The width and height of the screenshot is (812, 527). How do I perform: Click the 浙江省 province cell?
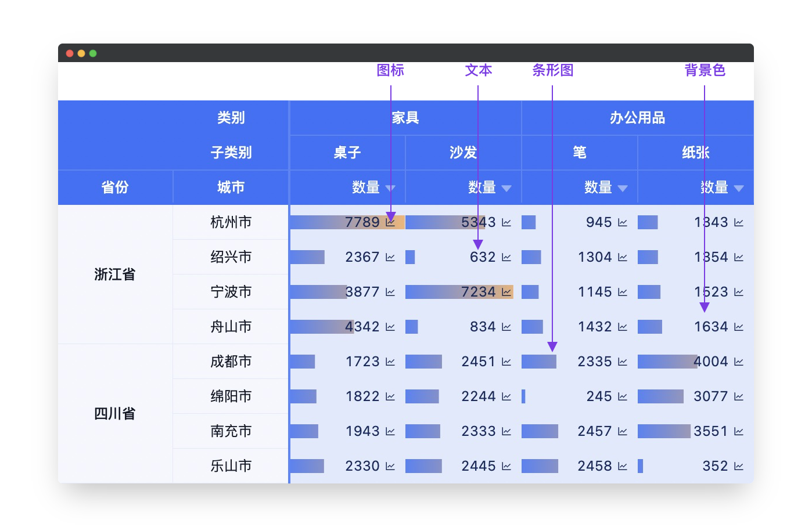[114, 274]
